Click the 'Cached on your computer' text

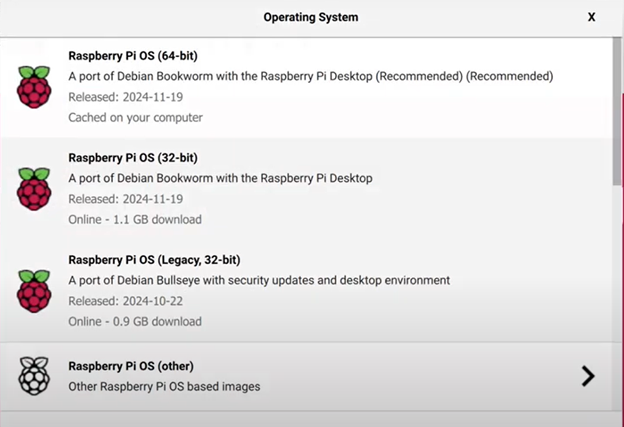(x=135, y=117)
